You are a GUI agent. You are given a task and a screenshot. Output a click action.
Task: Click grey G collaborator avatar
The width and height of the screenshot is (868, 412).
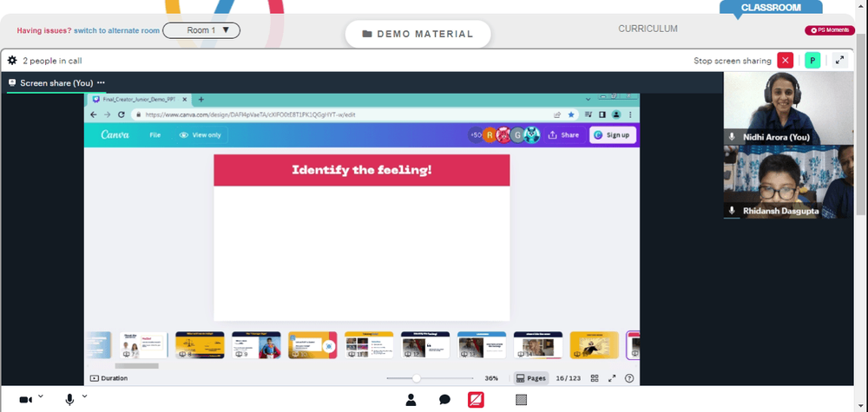pyautogui.click(x=517, y=135)
